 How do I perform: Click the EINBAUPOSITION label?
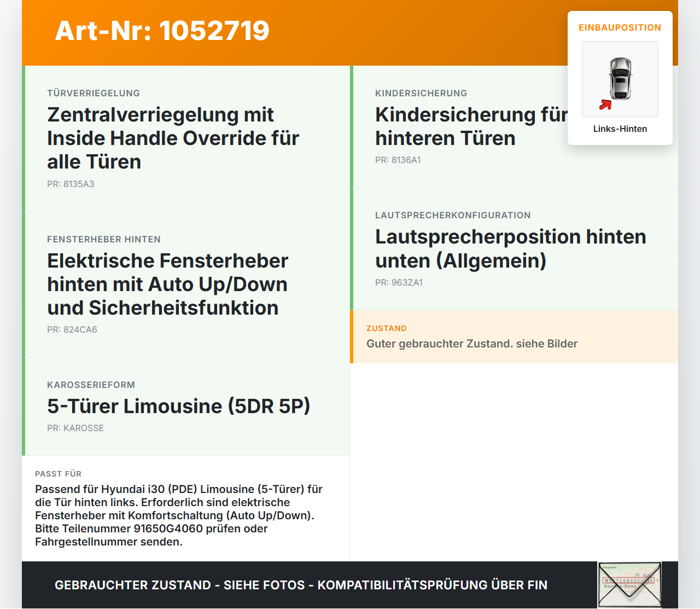(x=620, y=27)
